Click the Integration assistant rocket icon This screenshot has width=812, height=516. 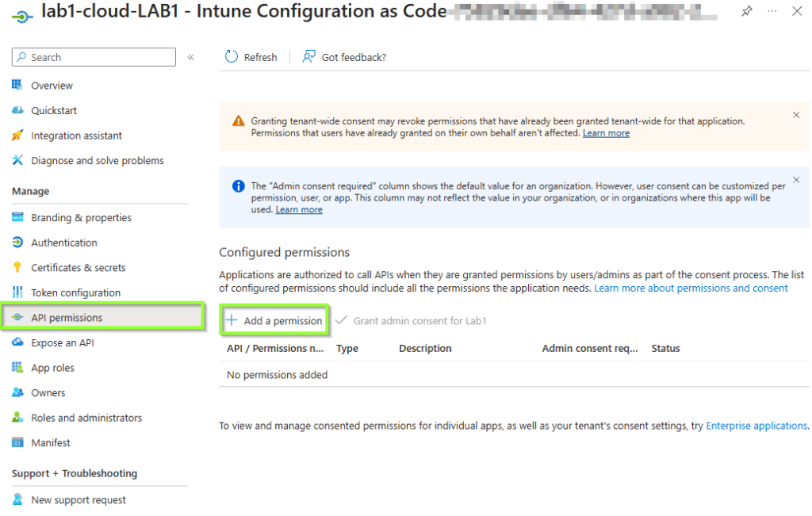click(x=17, y=136)
